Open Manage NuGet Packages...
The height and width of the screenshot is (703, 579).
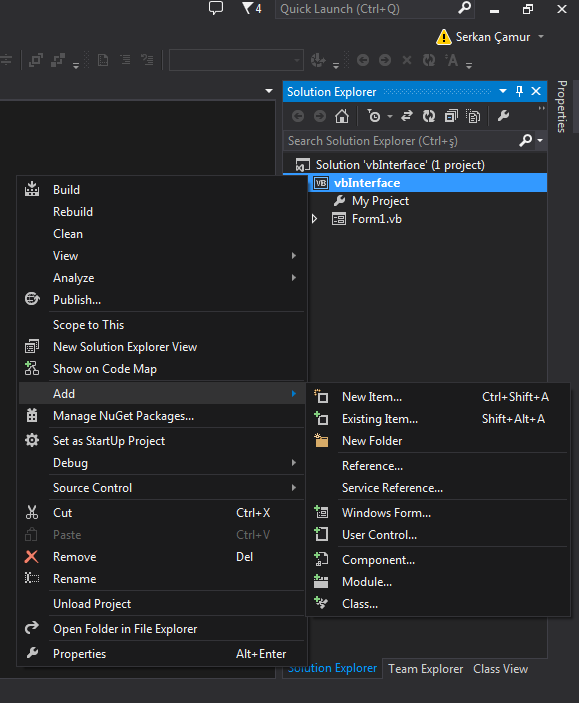(x=162, y=416)
